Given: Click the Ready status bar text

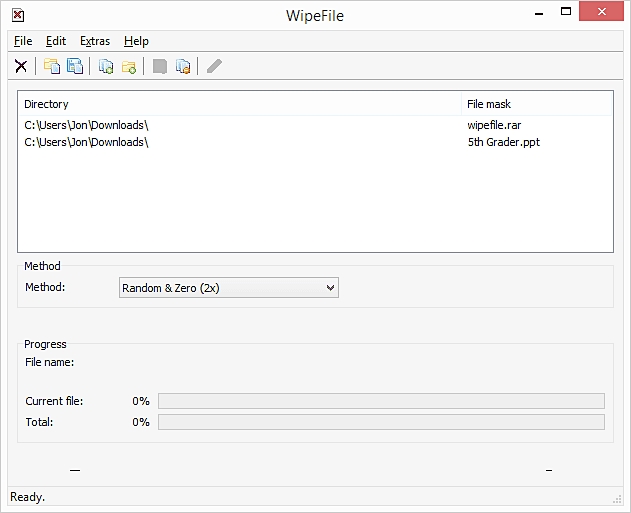Looking at the screenshot, I should click(x=27, y=497).
